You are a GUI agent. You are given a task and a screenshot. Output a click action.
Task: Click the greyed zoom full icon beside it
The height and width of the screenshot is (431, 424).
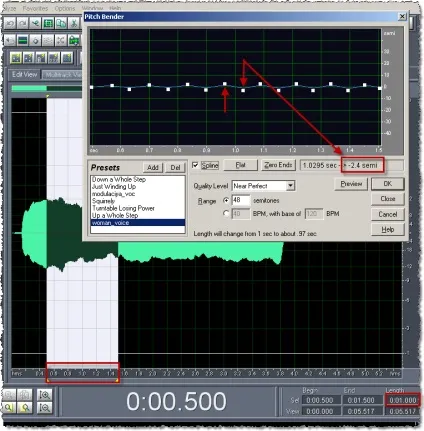pos(25,395)
